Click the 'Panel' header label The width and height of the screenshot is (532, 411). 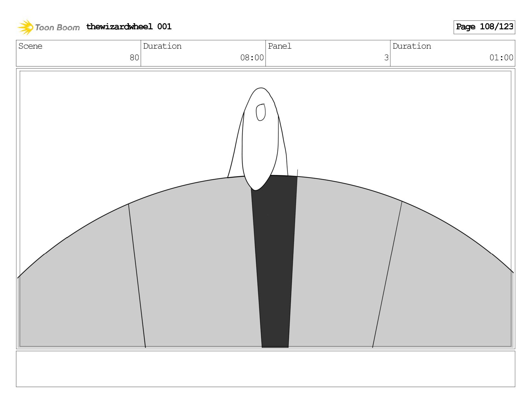280,46
